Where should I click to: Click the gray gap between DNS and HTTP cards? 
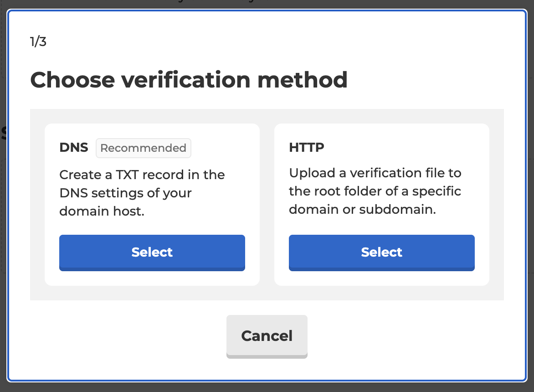[267, 204]
